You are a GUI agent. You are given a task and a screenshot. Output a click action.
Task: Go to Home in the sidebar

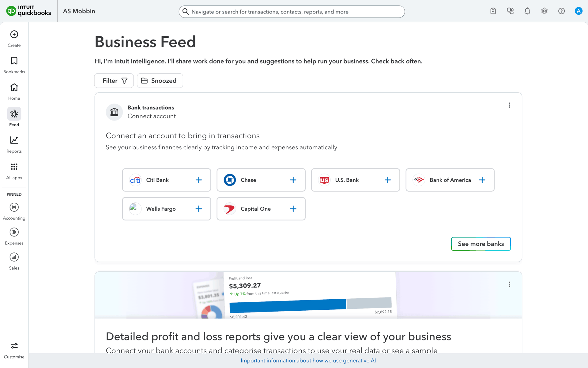[14, 92]
